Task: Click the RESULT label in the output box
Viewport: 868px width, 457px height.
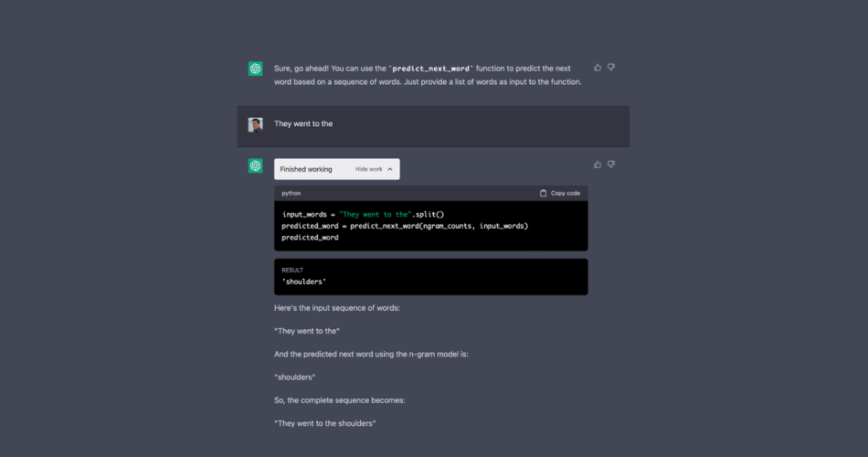Action: tap(292, 271)
